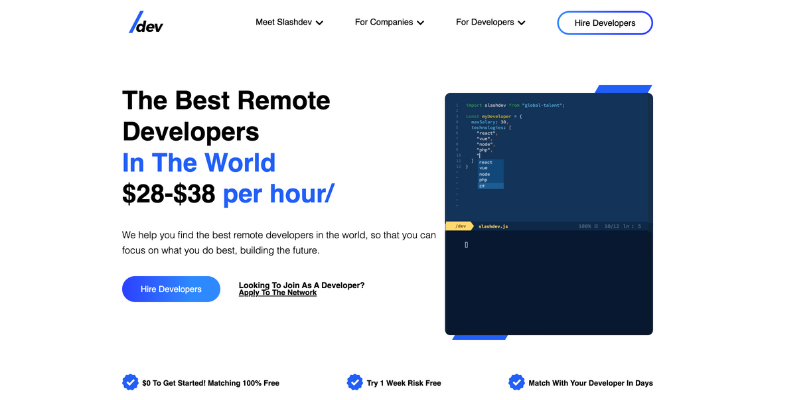This screenshot has height=400, width=800.
Task: Click the const myDeveloper code line
Action: (494, 116)
